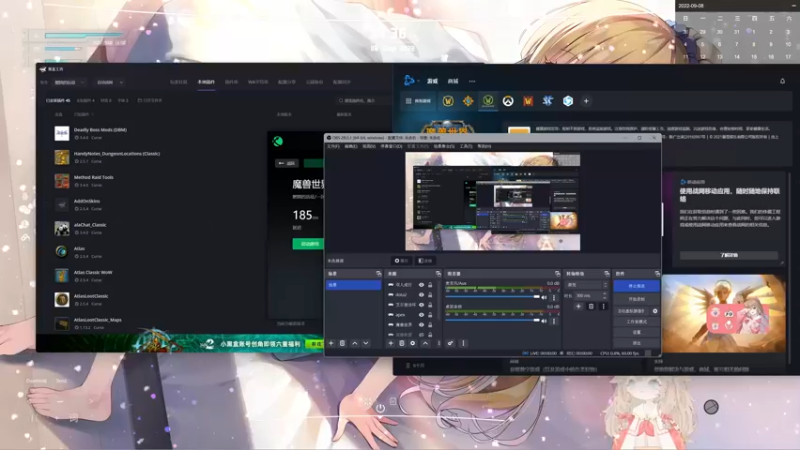The width and height of the screenshot is (800, 450).
Task: Open World of Warcraft icon in Battle.net
Action: [448, 101]
